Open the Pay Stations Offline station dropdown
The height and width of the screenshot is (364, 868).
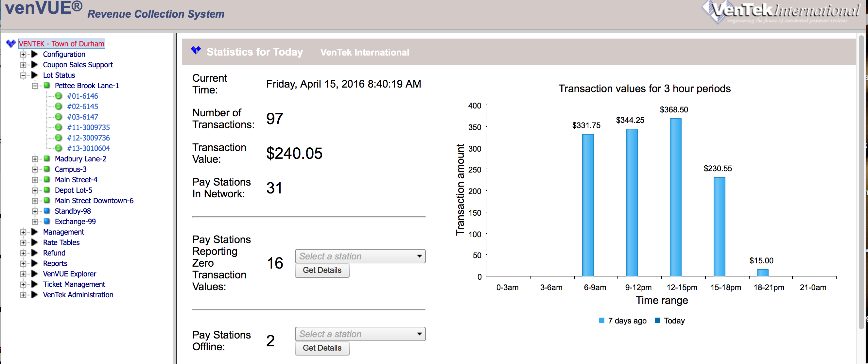click(x=360, y=334)
